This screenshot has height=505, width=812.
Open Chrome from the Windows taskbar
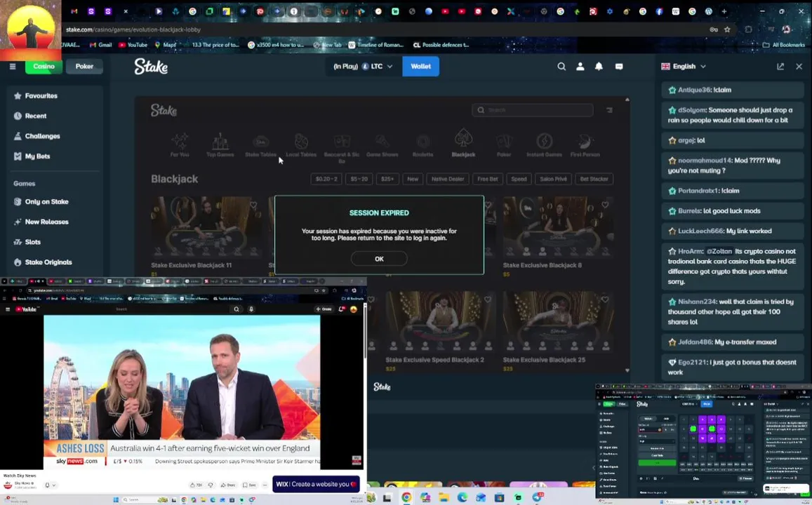(x=406, y=497)
